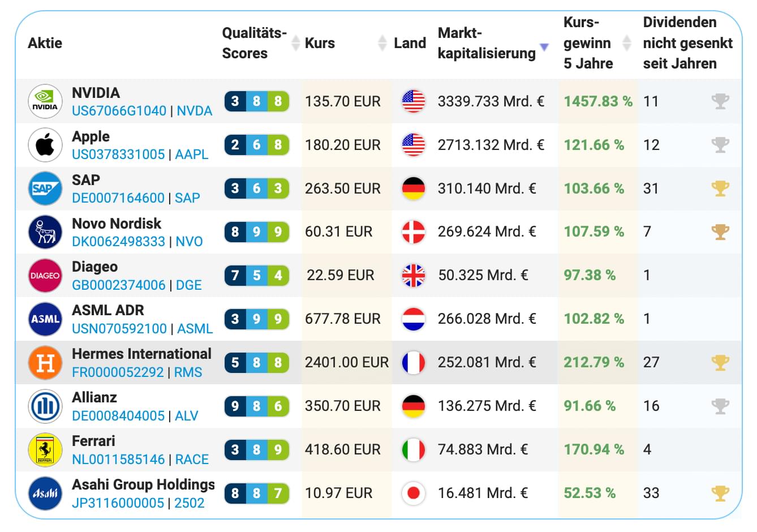
Task: Activate descending sort on Marktkapitalisierung
Action: click(x=544, y=47)
